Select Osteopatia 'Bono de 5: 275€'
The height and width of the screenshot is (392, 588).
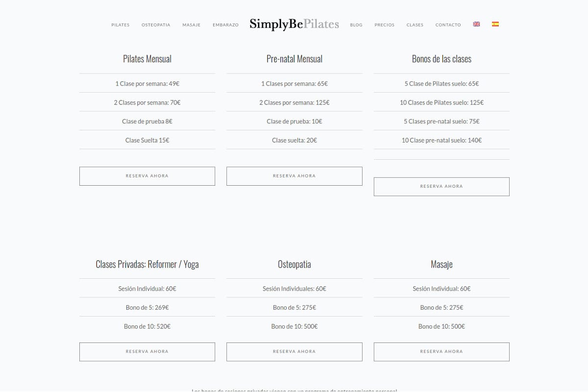click(294, 307)
